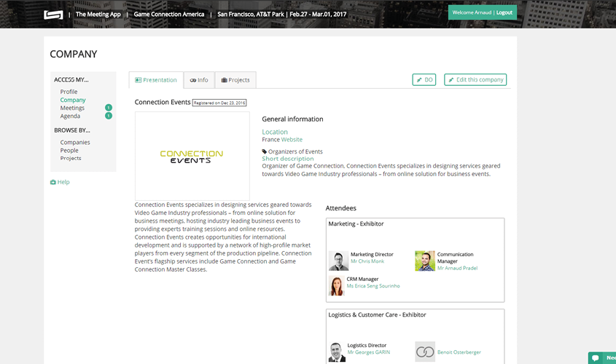The width and height of the screenshot is (616, 364).
Task: Click the Meetings notification badge
Action: click(x=109, y=108)
